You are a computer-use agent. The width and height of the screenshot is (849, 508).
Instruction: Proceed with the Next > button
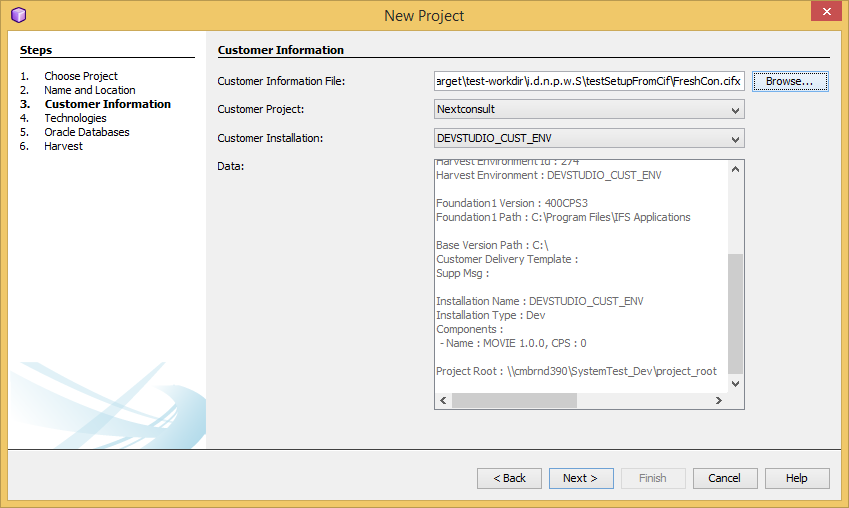pyautogui.click(x=580, y=478)
